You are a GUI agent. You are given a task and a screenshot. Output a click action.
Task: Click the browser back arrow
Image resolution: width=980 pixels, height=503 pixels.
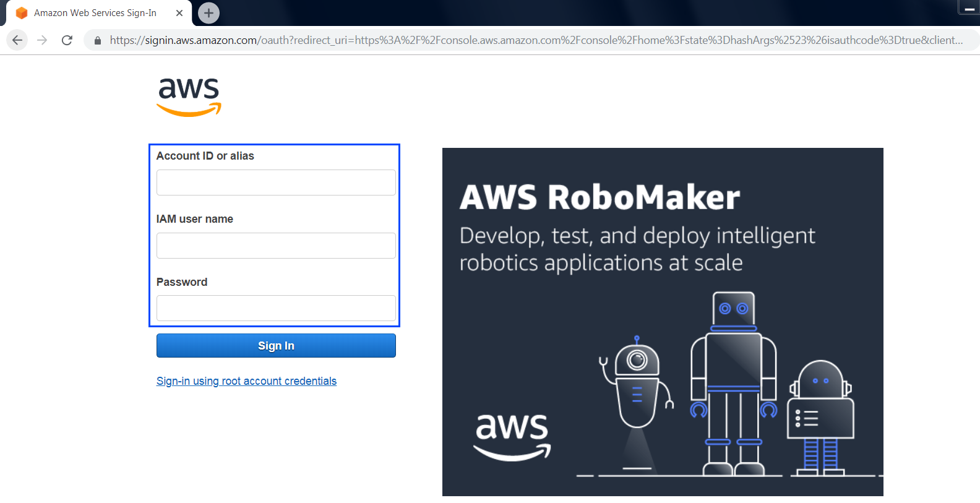pos(17,40)
